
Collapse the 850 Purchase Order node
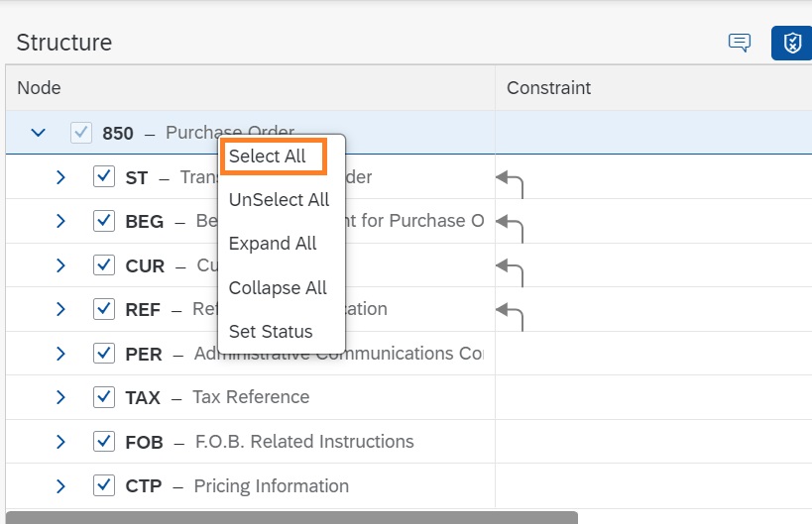[39, 133]
